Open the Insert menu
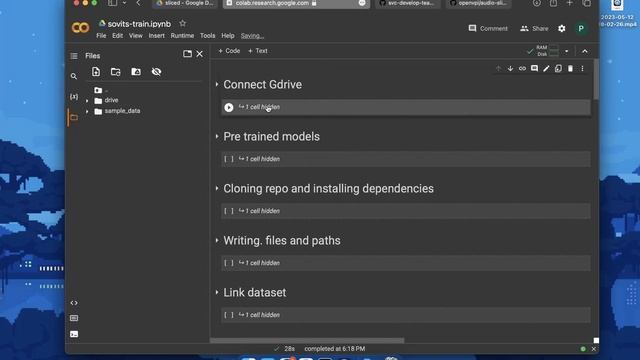Viewport: 640px width, 360px height. (x=157, y=36)
